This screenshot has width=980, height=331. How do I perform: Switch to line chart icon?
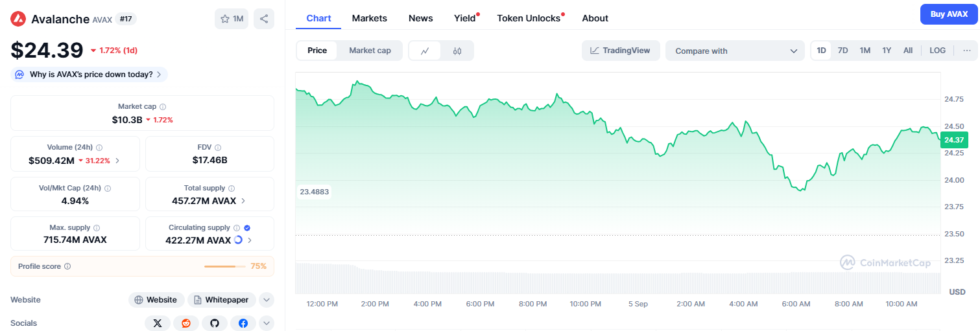[425, 51]
